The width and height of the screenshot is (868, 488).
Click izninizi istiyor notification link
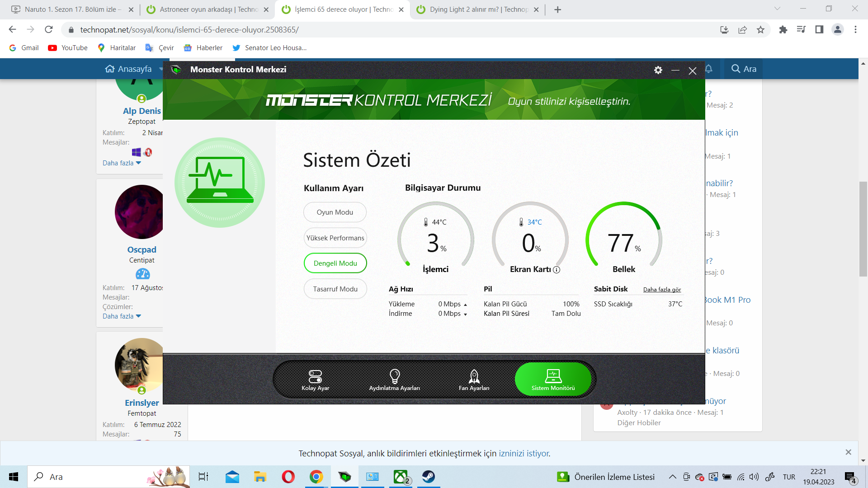tap(524, 453)
